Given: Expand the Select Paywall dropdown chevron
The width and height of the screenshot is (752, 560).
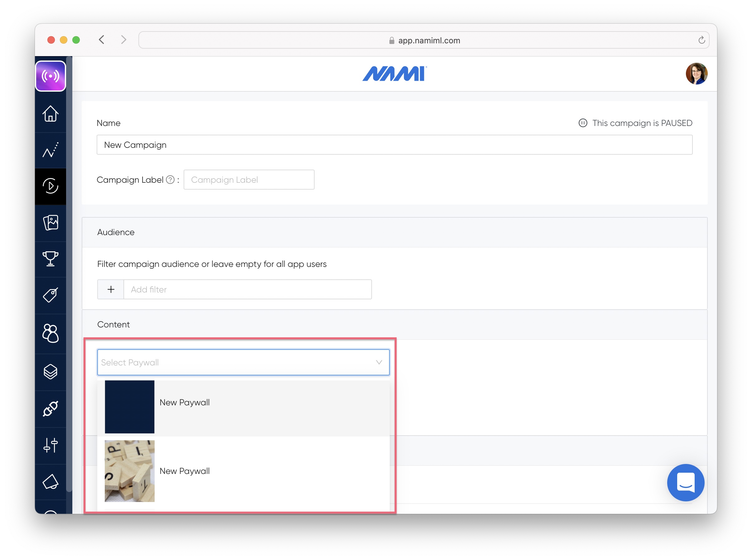Looking at the screenshot, I should click(x=379, y=362).
